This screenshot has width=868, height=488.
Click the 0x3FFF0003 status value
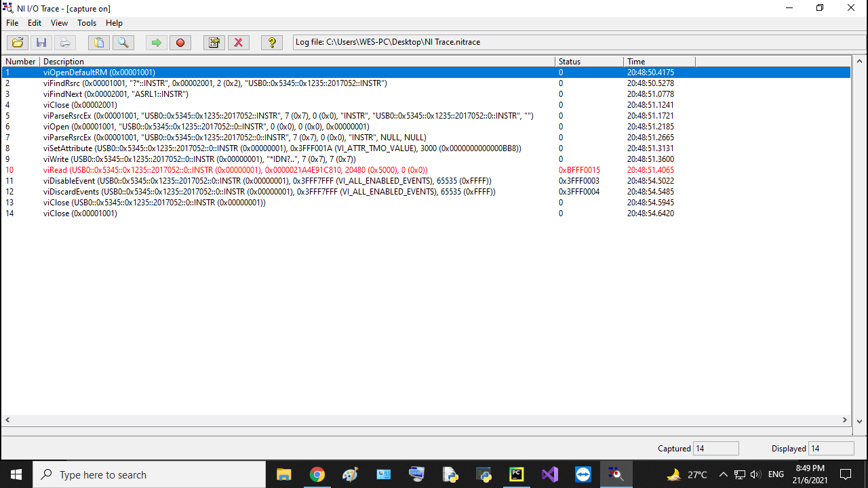579,181
